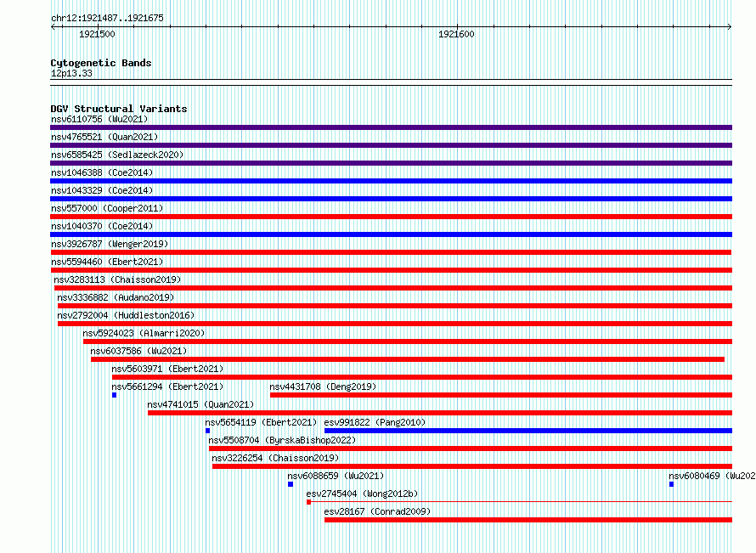Click the nsv5661294 (Ebert2021) label
Image resolution: width=756 pixels, height=553 pixels.
click(x=167, y=387)
